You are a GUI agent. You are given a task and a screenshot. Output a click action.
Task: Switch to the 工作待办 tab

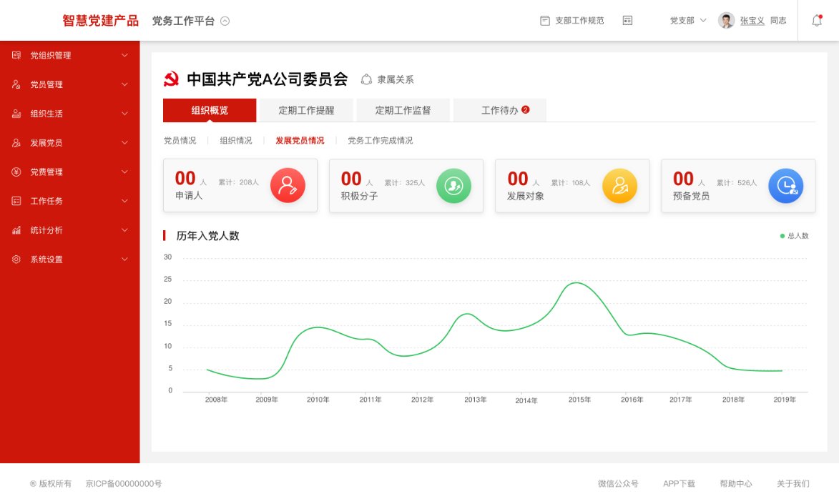(x=500, y=110)
